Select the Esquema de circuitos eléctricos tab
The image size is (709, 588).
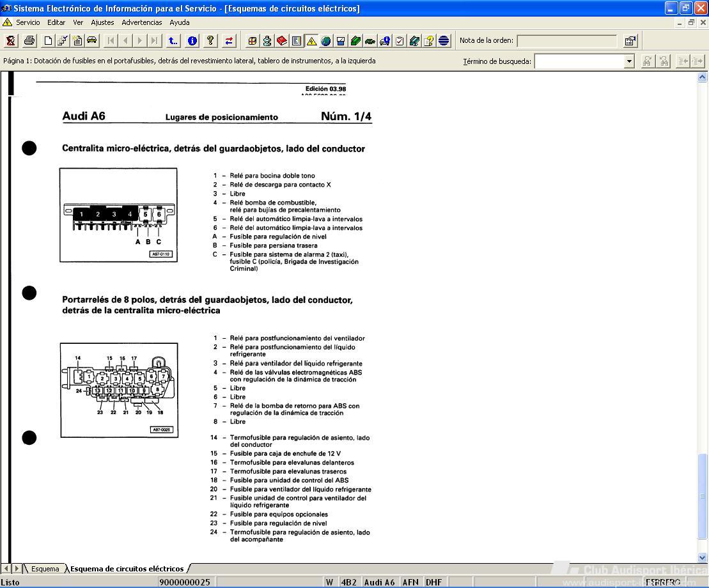point(127,569)
